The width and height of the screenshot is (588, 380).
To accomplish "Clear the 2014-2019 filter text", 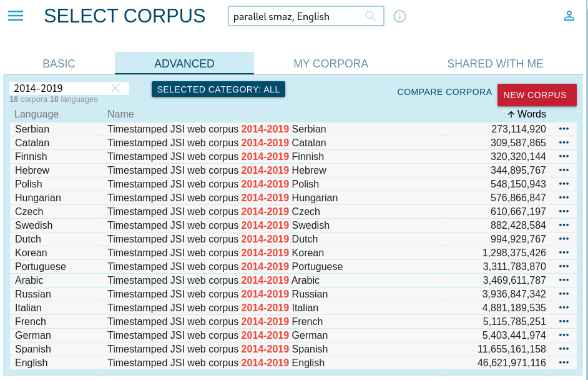I will coord(115,89).
